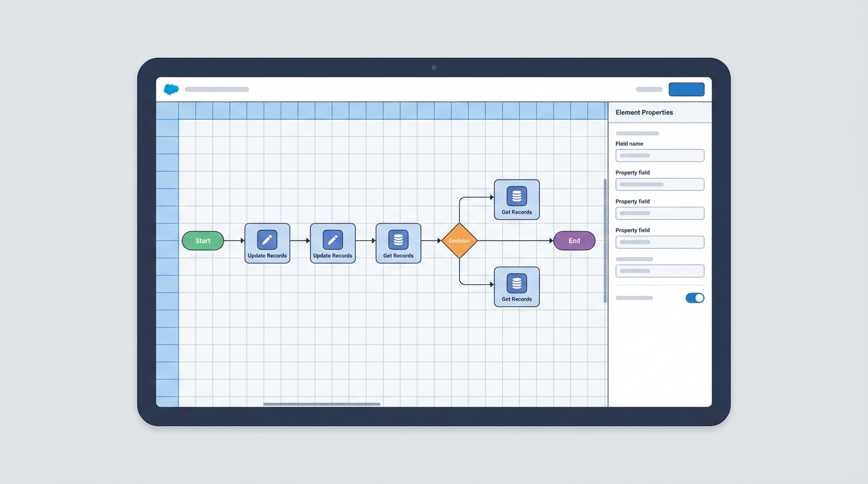Click the horizontal scrollbar below the canvas
The image size is (868, 484).
tap(322, 404)
